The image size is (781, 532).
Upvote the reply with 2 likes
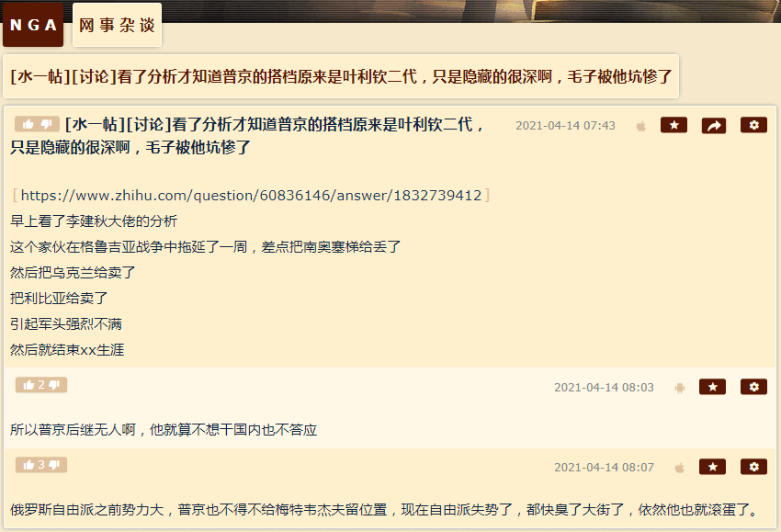(28, 385)
